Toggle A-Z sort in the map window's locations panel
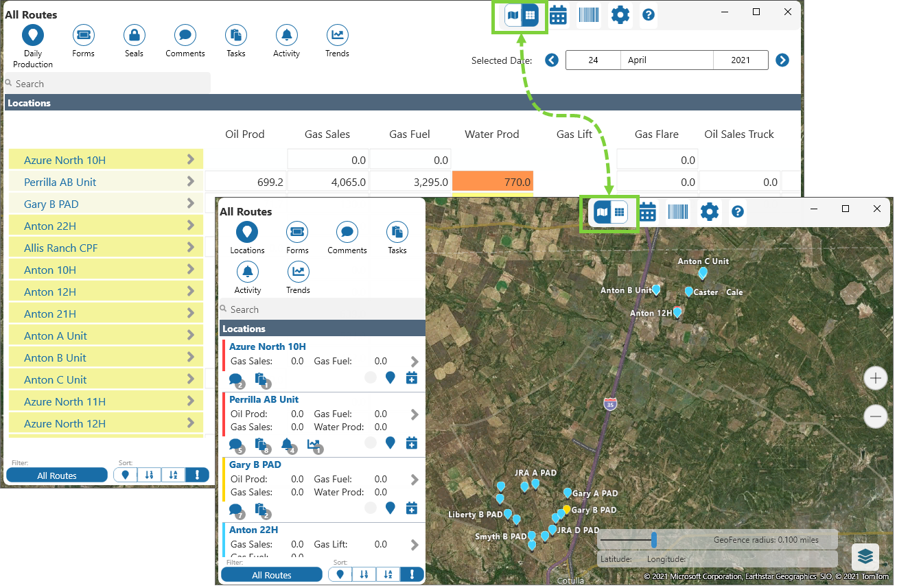The height and width of the screenshot is (588, 897). (x=388, y=575)
